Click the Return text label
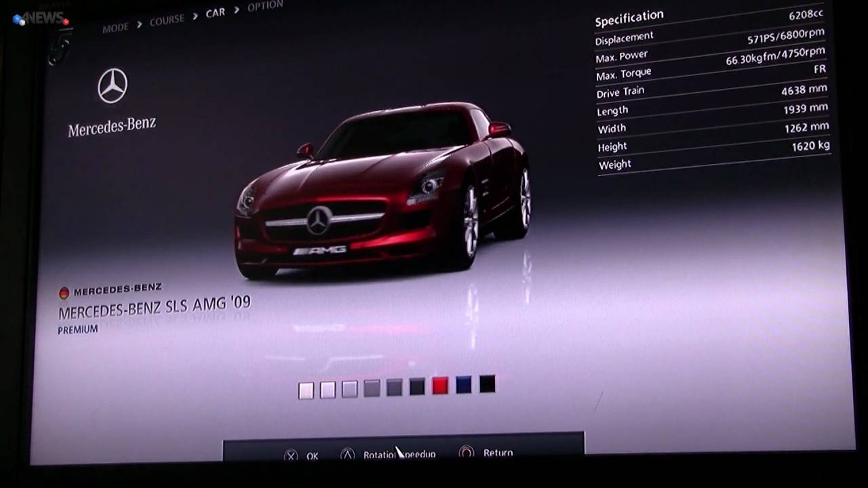Viewport: 868px width, 488px height. pos(498,453)
